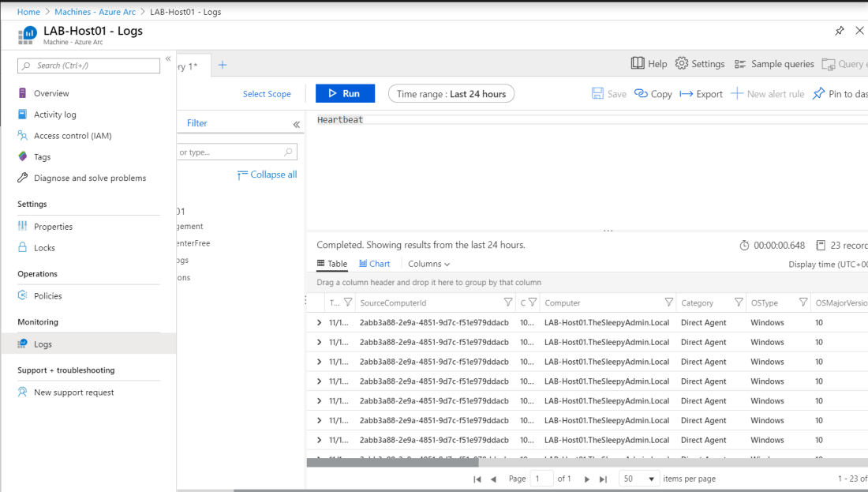
Task: Click the Run query button
Action: 345,94
